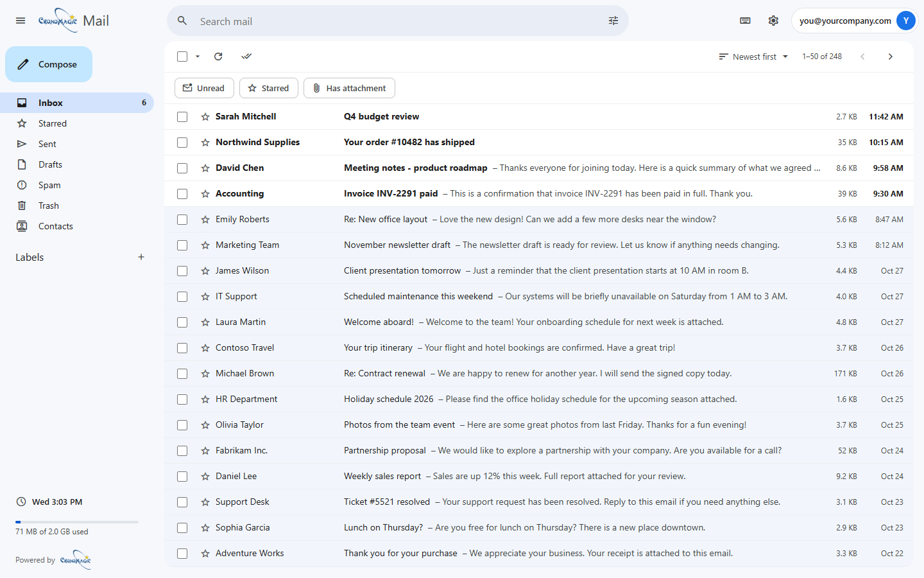Filter by Has attachment
The width and height of the screenshot is (924, 578).
pyautogui.click(x=349, y=88)
